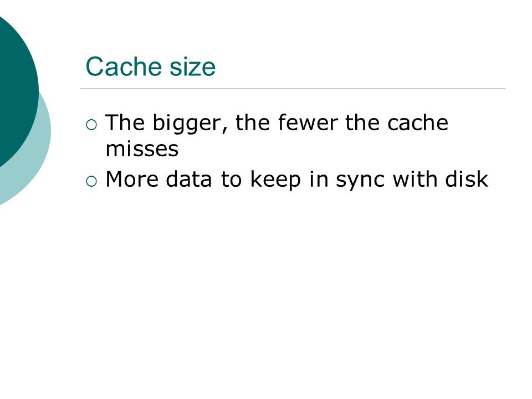
Task: Click the second hollow bullet marker
Action: click(x=91, y=182)
